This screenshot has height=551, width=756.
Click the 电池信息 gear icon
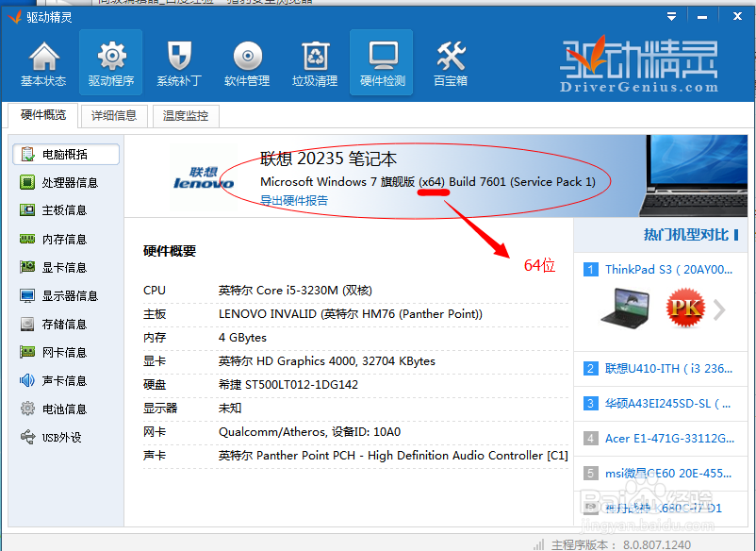coord(27,409)
